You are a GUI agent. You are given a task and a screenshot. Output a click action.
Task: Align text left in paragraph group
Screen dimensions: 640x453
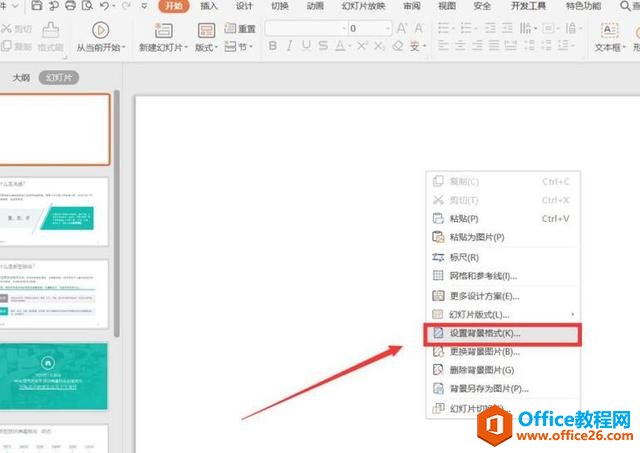(443, 45)
